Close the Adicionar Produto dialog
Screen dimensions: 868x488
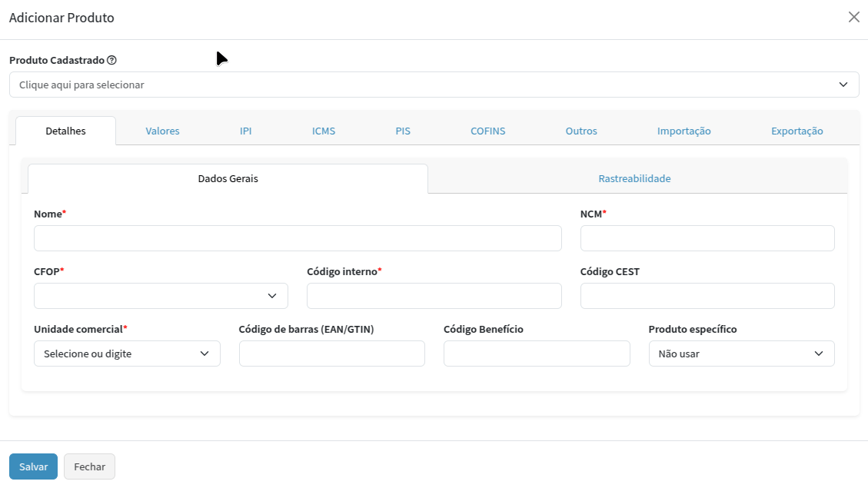853,17
